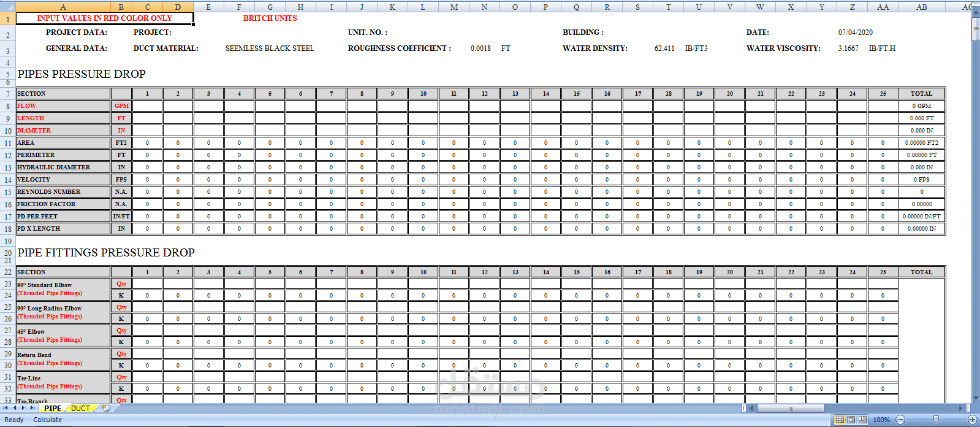
Task: Click the vertical scrollbar down arrow
Action: pos(976,398)
